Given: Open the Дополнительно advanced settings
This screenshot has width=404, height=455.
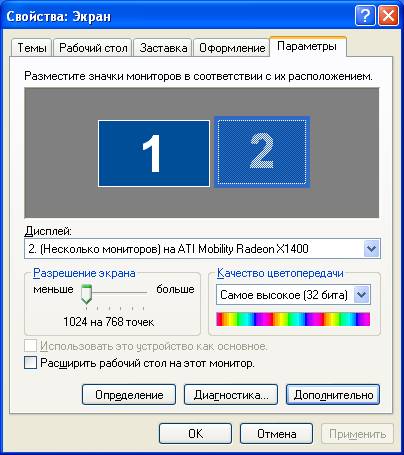Looking at the screenshot, I should click(x=333, y=395).
